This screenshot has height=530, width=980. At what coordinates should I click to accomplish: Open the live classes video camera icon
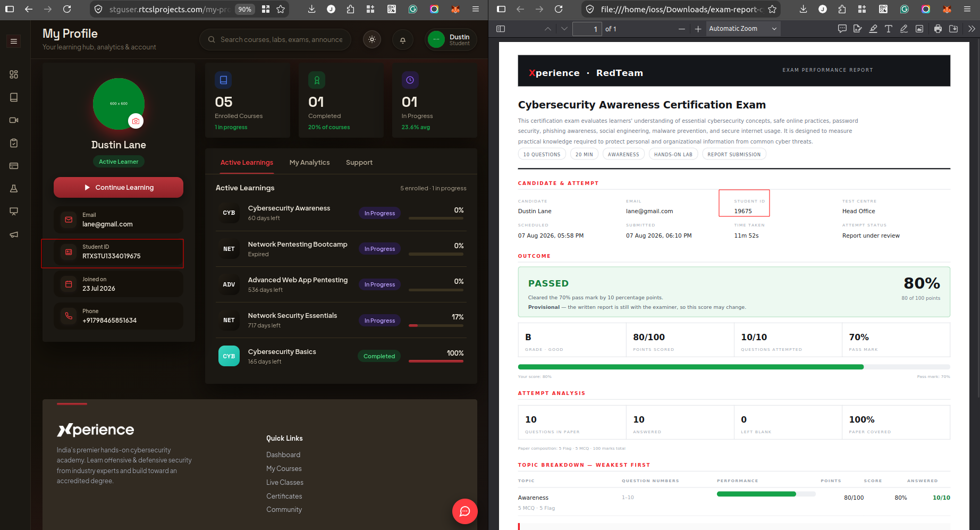point(14,120)
